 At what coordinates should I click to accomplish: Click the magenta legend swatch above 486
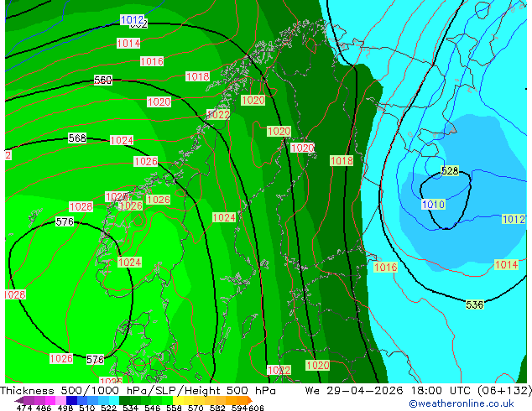[50, 400]
